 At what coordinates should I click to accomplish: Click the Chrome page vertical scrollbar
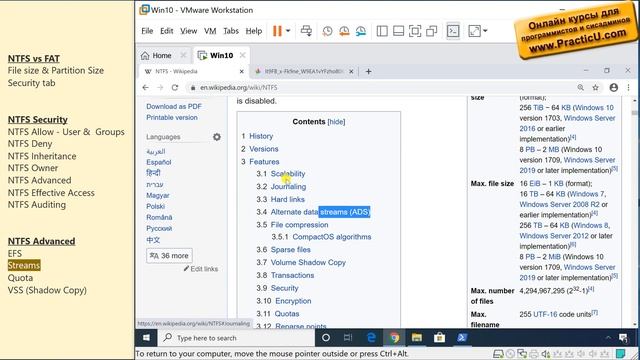pos(634,212)
